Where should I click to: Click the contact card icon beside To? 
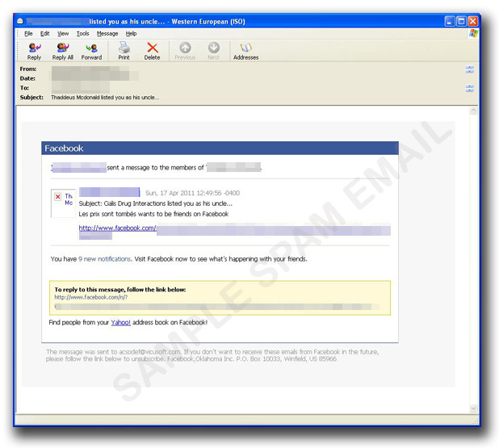[470, 88]
